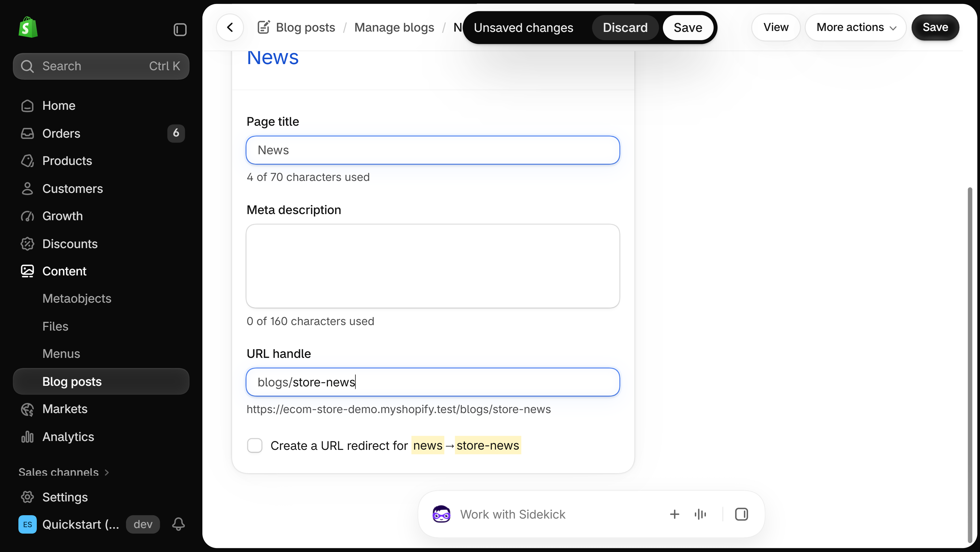Go to Blog posts breadcrumb link
This screenshot has width=980, height=552.
pos(305,27)
